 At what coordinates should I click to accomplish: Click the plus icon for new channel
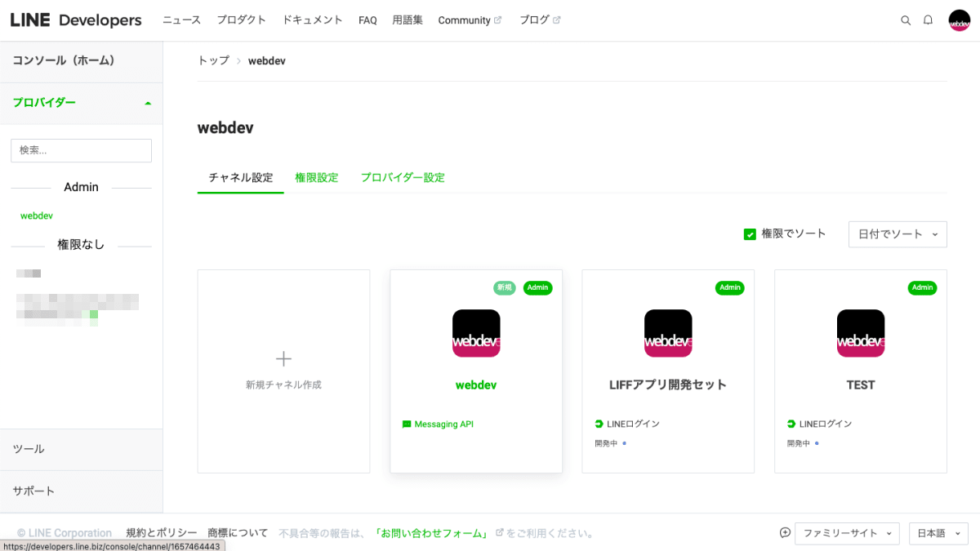tap(283, 358)
